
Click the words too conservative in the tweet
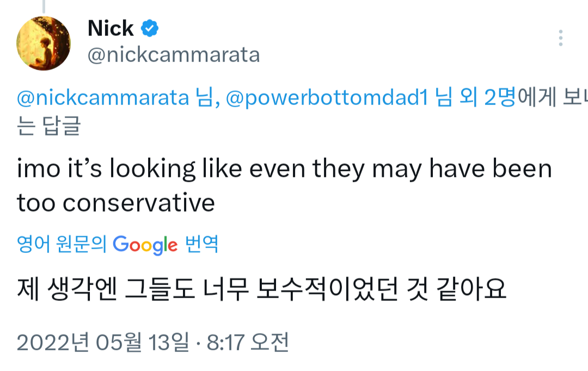point(116,203)
